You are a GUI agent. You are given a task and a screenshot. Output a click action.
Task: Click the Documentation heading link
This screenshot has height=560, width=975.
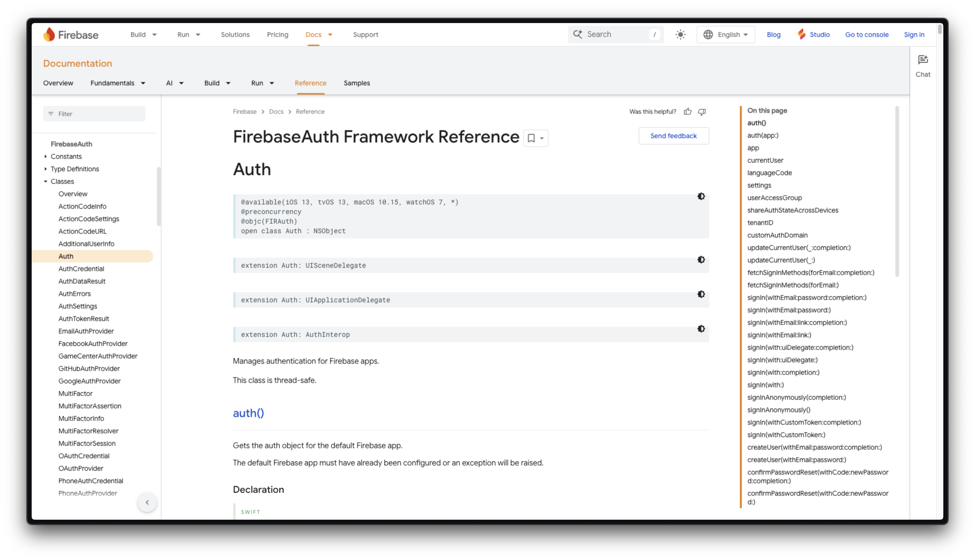(78, 63)
